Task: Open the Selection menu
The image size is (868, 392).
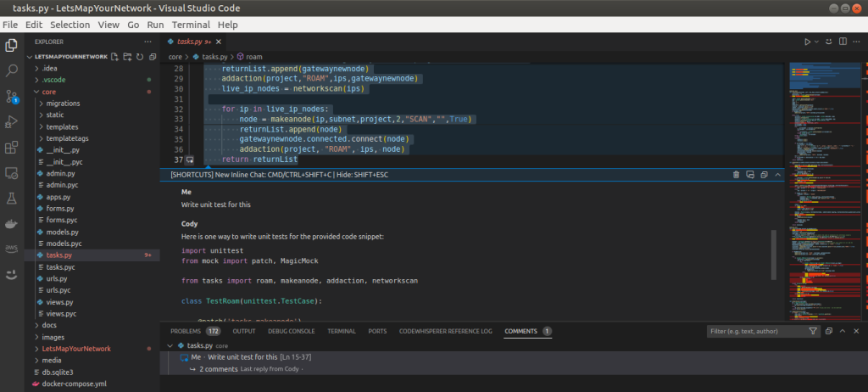Action: 70,25
